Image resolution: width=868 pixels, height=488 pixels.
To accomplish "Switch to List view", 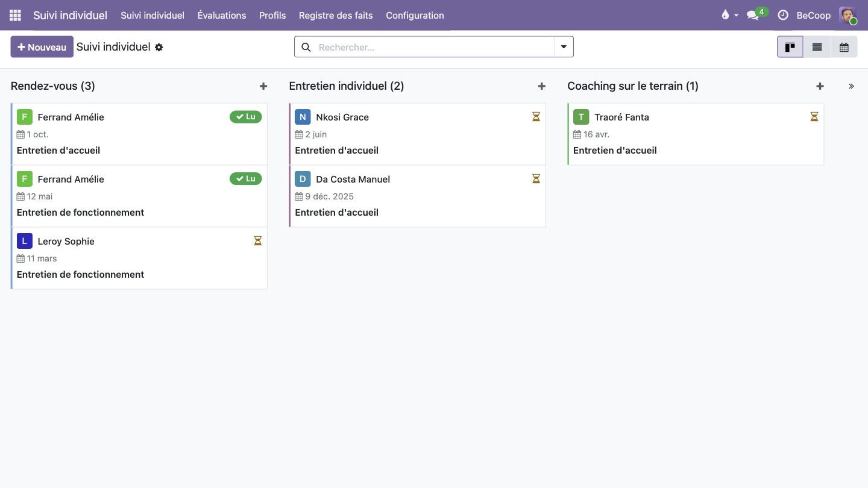I will point(817,47).
